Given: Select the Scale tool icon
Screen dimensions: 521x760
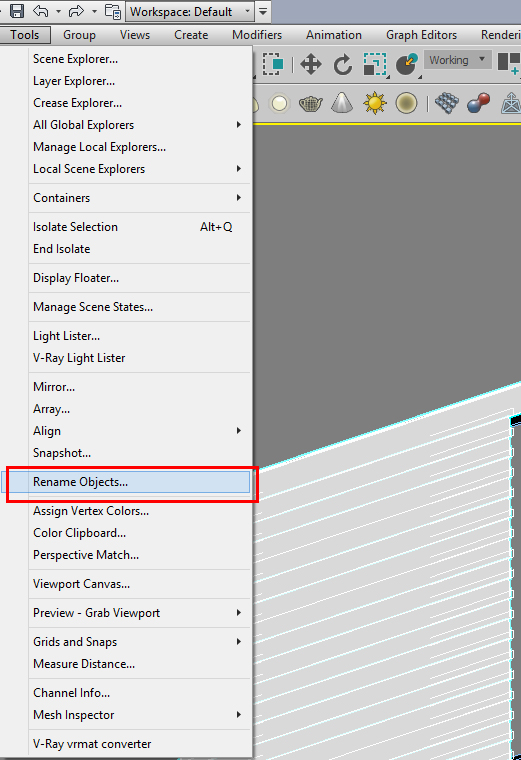Looking at the screenshot, I should pyautogui.click(x=375, y=64).
